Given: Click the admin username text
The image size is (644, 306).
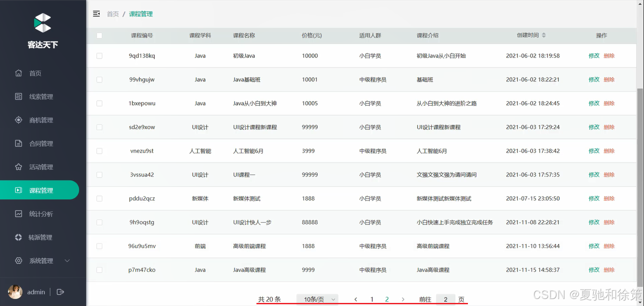Looking at the screenshot, I should [x=36, y=292].
